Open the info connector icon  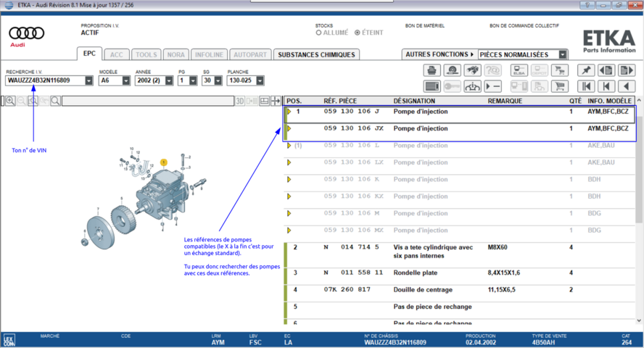click(x=473, y=86)
